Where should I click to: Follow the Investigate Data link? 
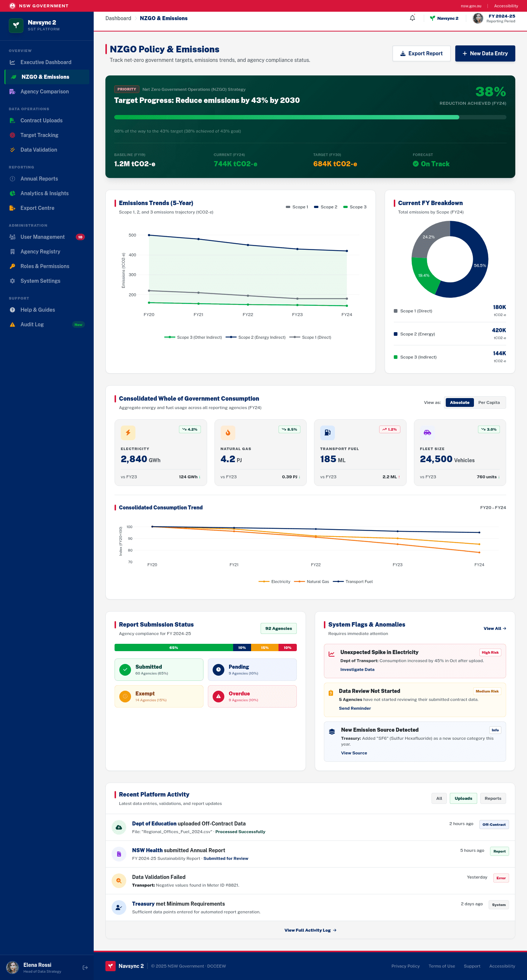(x=357, y=669)
